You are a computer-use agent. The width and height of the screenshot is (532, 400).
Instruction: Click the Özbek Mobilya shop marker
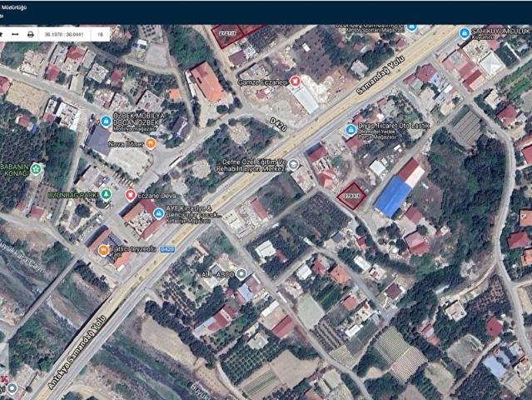(x=106, y=121)
